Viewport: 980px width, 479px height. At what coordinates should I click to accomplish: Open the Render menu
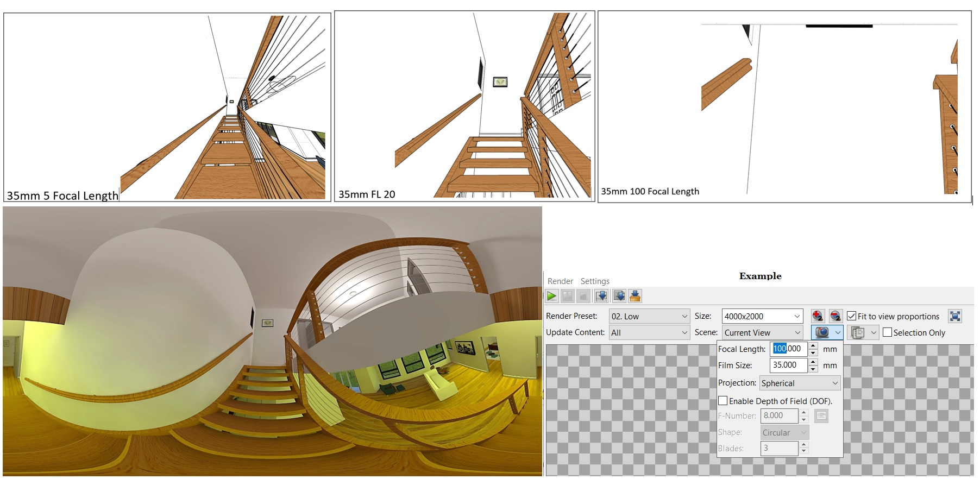tap(560, 281)
